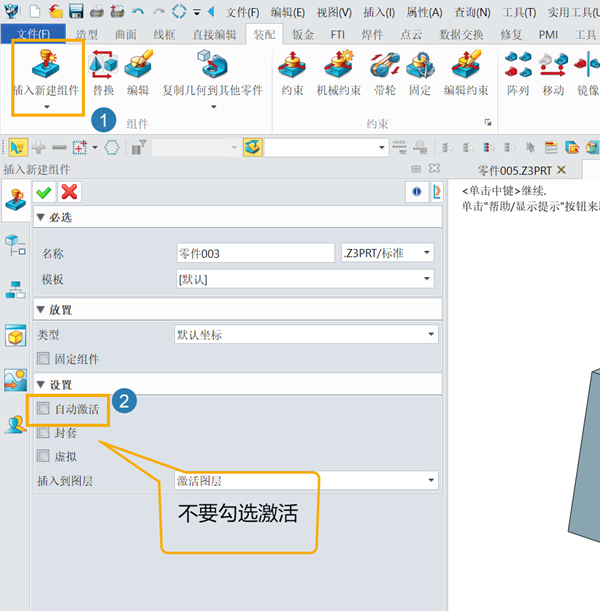Click the Save disk icon
This screenshot has height=611, width=600.
point(76,11)
